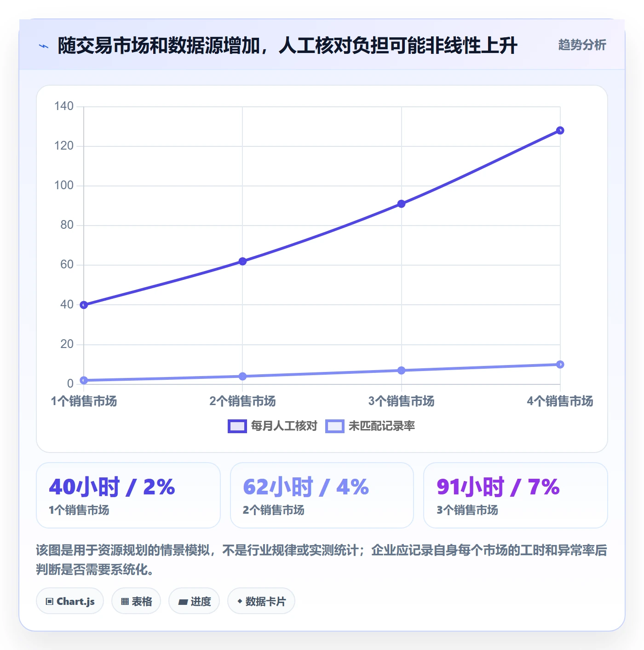Click the x-axis label 4个销售市场
The height and width of the screenshot is (650, 644).
[x=560, y=401]
